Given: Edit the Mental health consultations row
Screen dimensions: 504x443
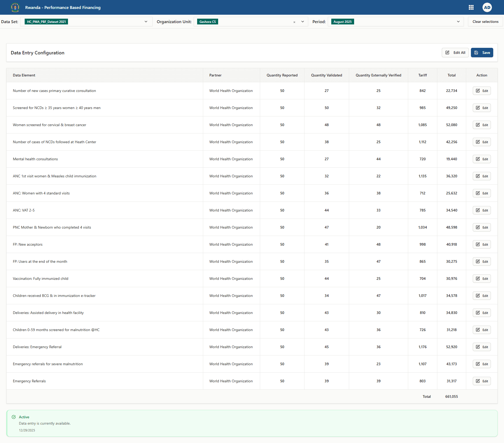Looking at the screenshot, I should coord(481,159).
